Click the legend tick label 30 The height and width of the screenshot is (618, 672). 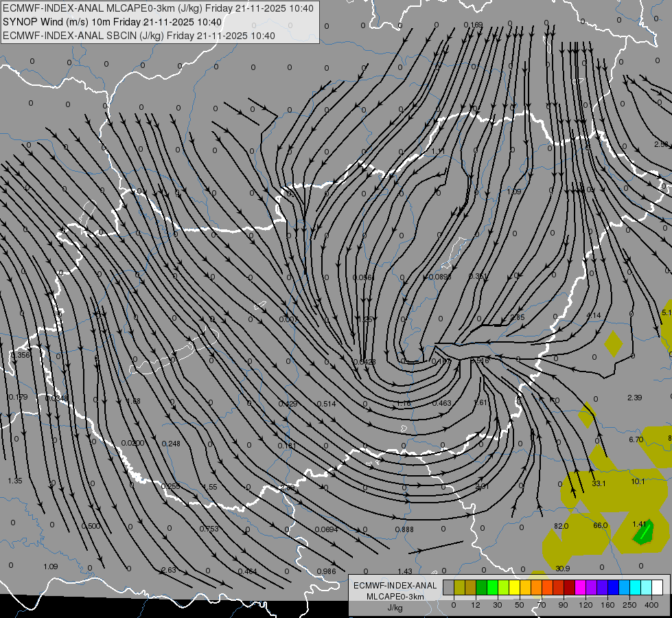498,605
